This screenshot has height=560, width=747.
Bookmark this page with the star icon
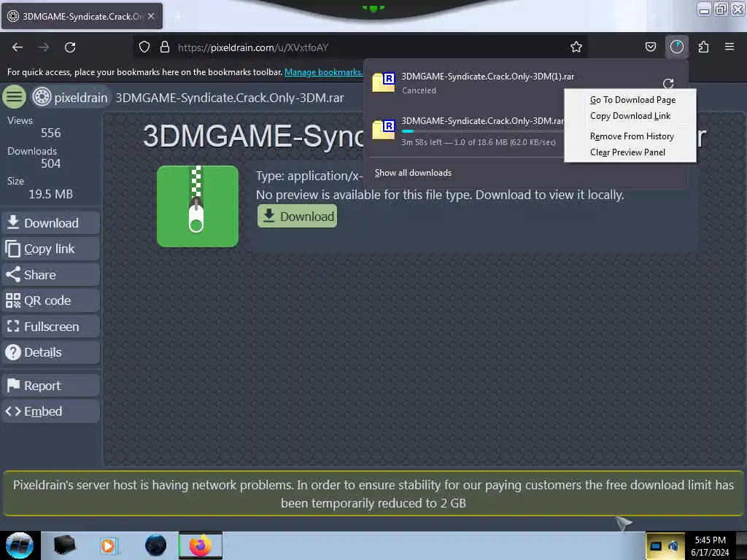point(576,47)
